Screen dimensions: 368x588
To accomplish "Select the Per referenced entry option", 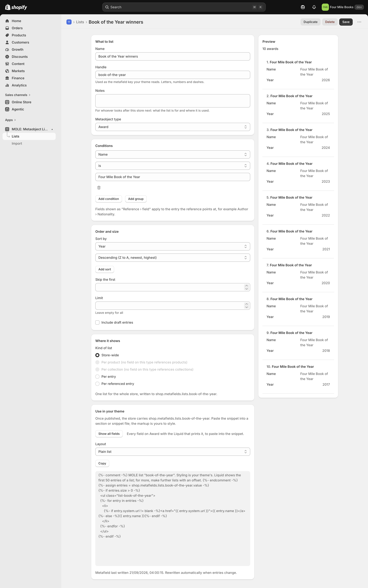I will pyautogui.click(x=97, y=384).
